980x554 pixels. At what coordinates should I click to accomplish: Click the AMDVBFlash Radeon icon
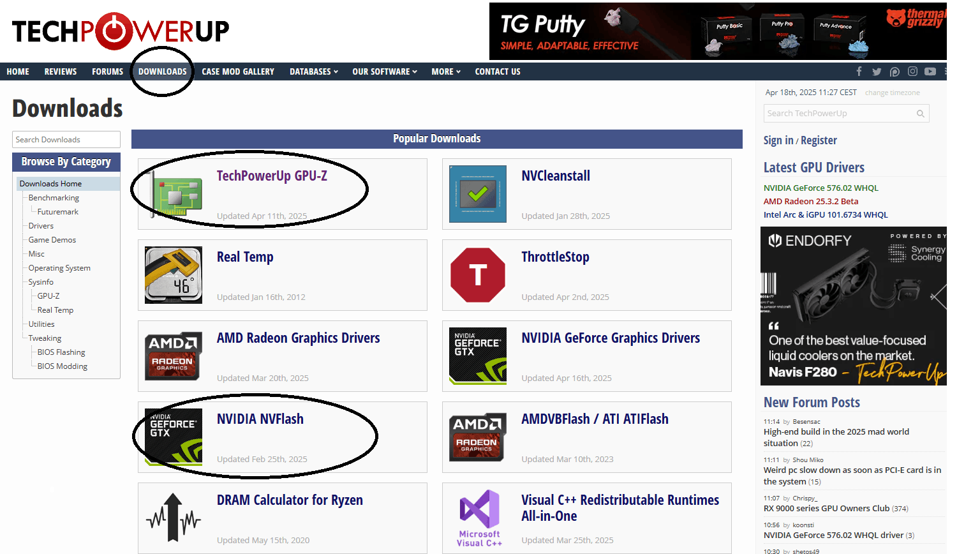tap(478, 437)
